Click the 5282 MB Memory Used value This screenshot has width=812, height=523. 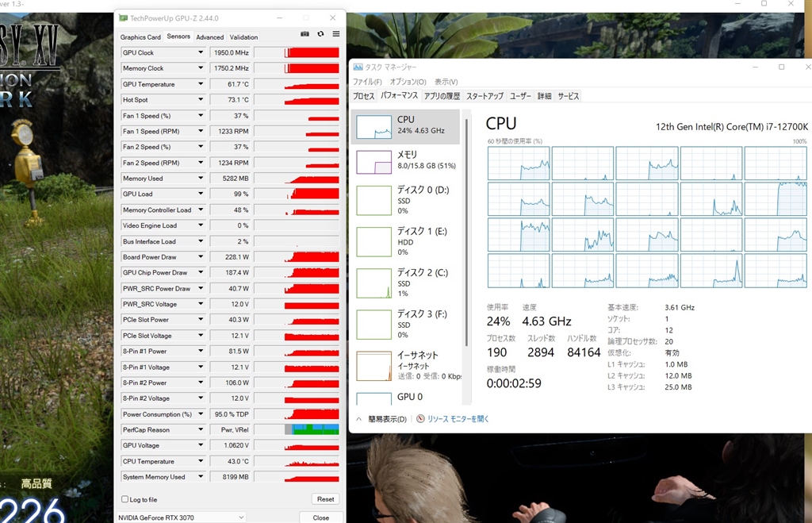pos(230,179)
